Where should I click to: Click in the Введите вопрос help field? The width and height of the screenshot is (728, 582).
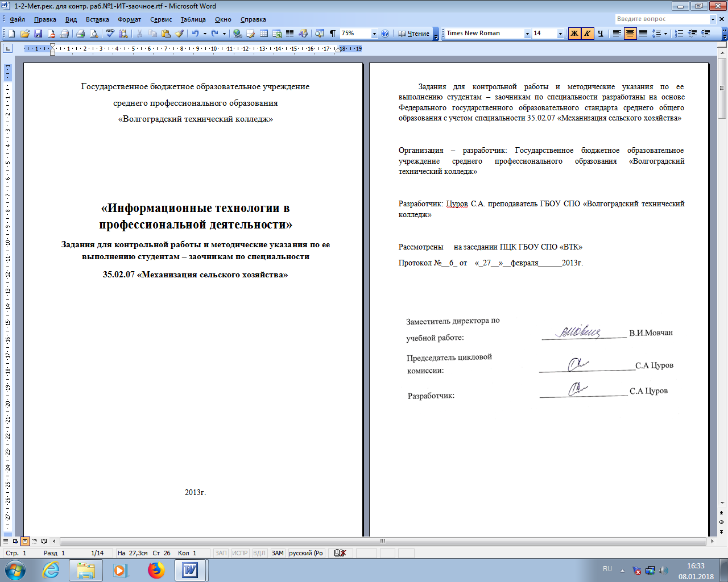662,19
